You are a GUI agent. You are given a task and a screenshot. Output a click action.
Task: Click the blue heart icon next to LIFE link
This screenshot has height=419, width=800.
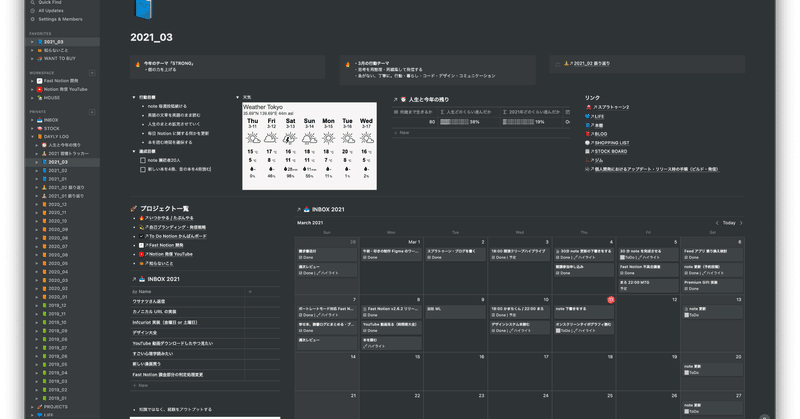(588, 116)
